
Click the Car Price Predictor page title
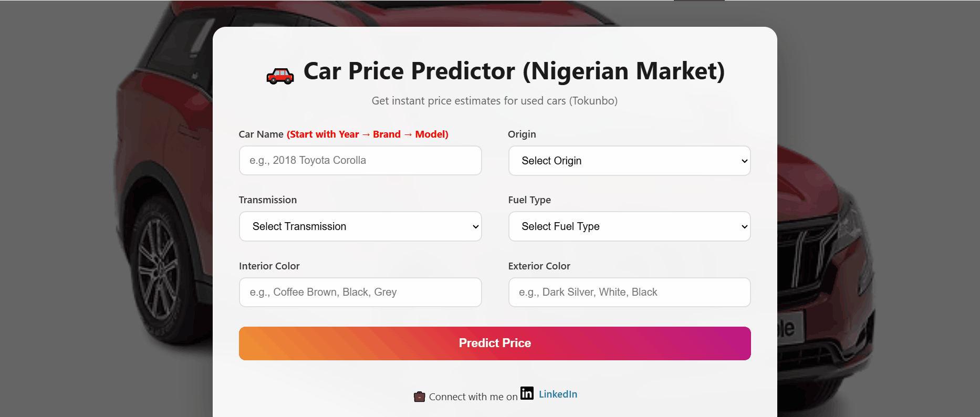(514, 71)
